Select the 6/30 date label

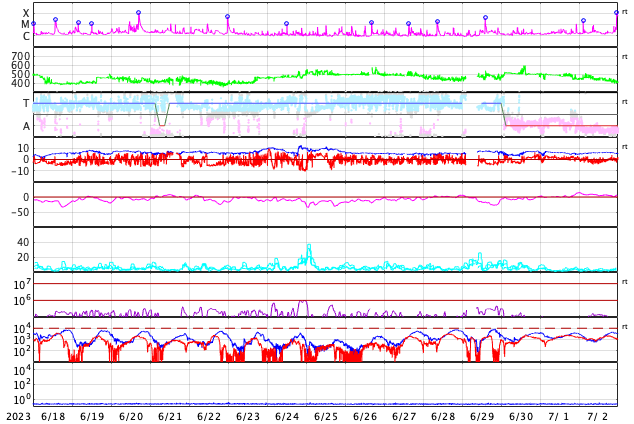pyautogui.click(x=521, y=416)
